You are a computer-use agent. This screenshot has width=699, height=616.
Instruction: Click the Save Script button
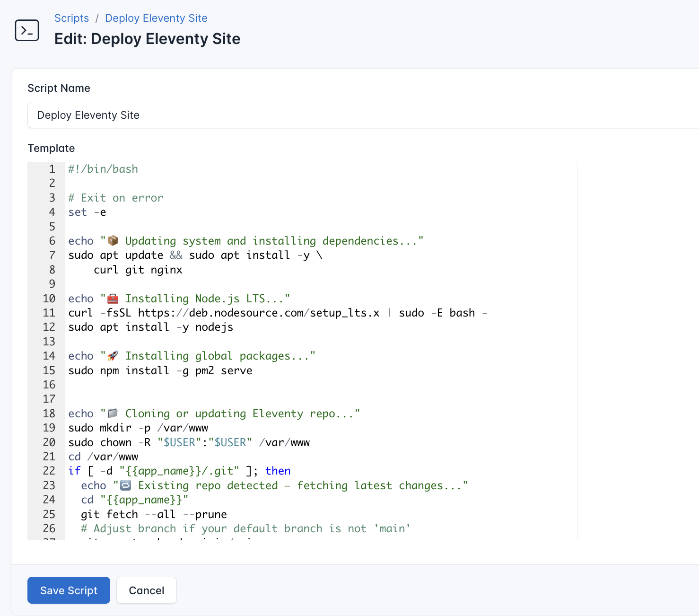(x=68, y=590)
